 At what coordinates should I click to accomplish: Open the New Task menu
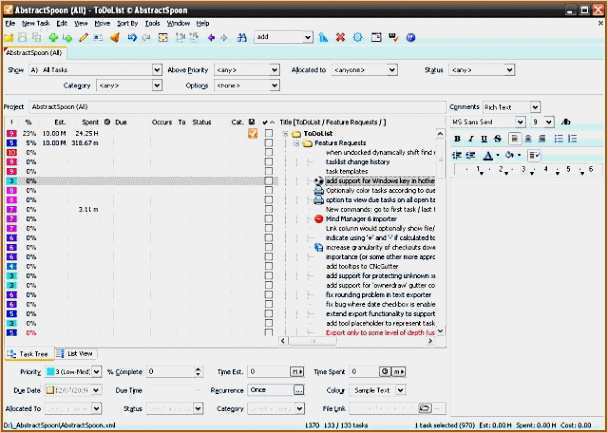[x=36, y=24]
